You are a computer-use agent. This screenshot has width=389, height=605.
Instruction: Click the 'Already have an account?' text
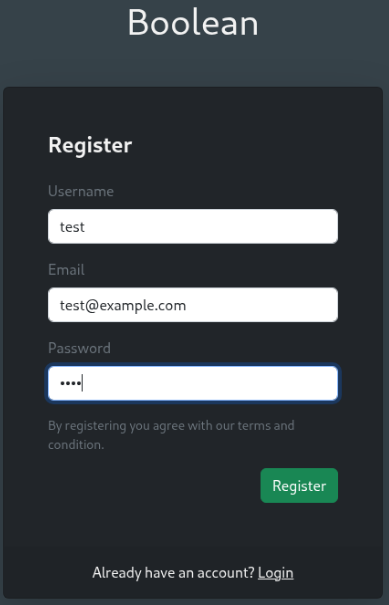coord(174,573)
